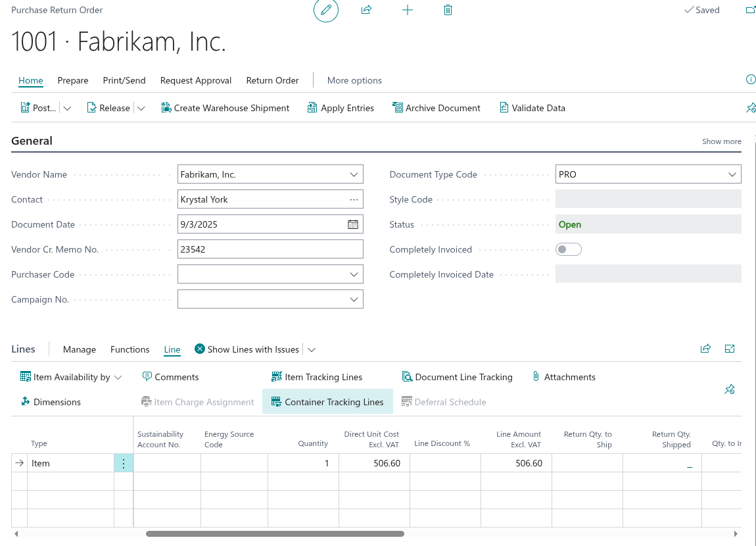This screenshot has height=546, width=756.
Task: Expand the Purchaser Code dropdown
Action: tap(354, 274)
